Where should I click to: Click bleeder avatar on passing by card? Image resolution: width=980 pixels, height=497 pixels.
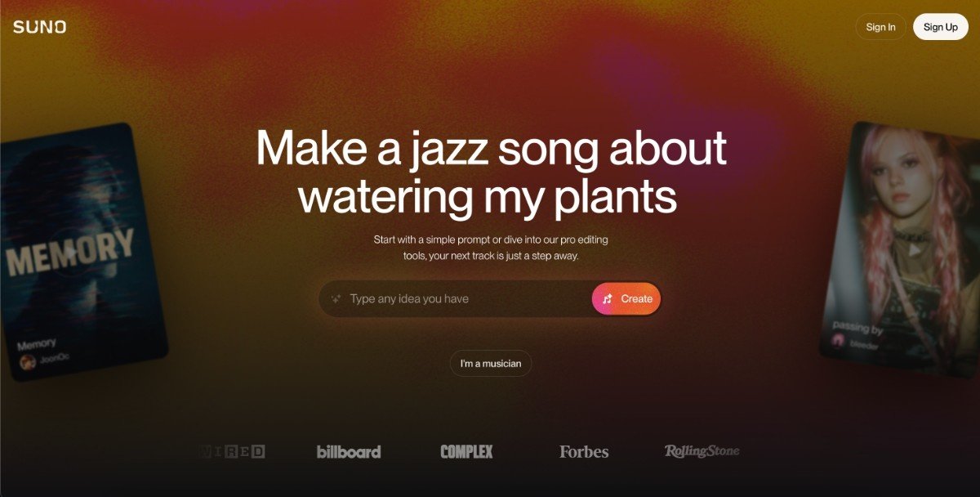coord(838,342)
